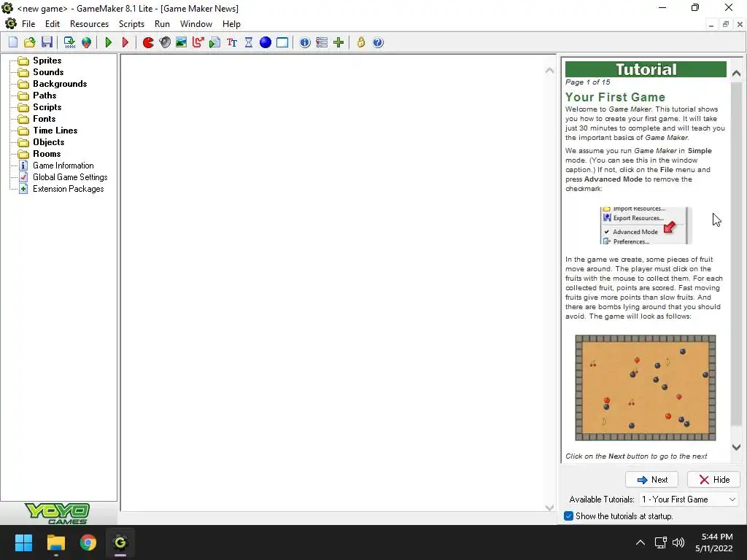Image resolution: width=747 pixels, height=560 pixels.
Task: Create a room toolbar icon
Action: coord(282,42)
